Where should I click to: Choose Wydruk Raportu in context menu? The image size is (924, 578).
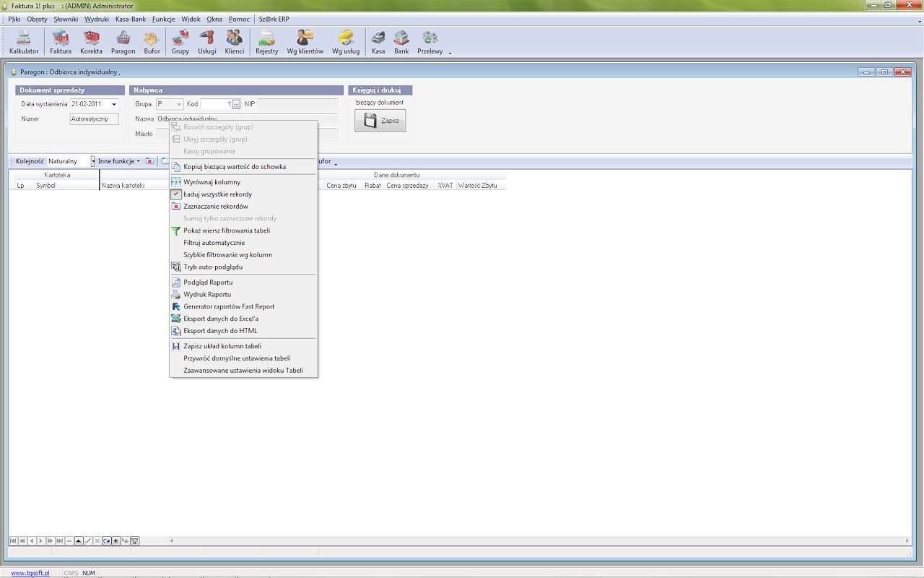coord(243,295)
